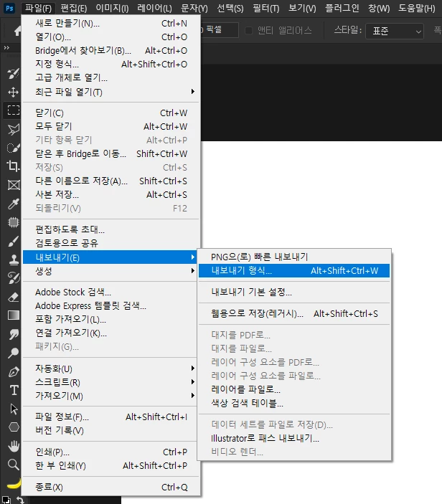Choose 다른 이름으로 저장(A)
The image size is (442, 504).
[x=111, y=181]
